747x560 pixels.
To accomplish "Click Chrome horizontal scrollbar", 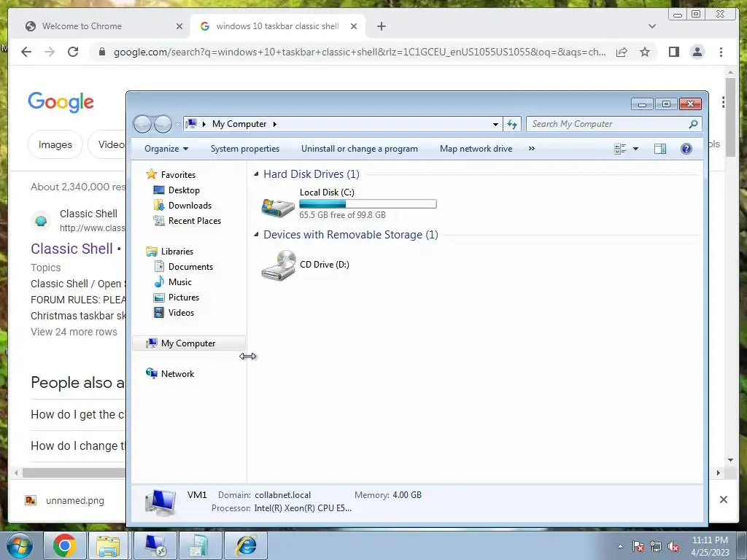I will pyautogui.click(x=74, y=472).
